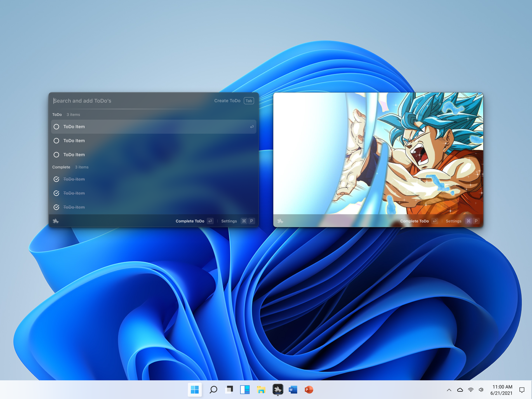This screenshot has width=532, height=399.
Task: Click the app logo in the Goku image window footer
Action: (280, 221)
